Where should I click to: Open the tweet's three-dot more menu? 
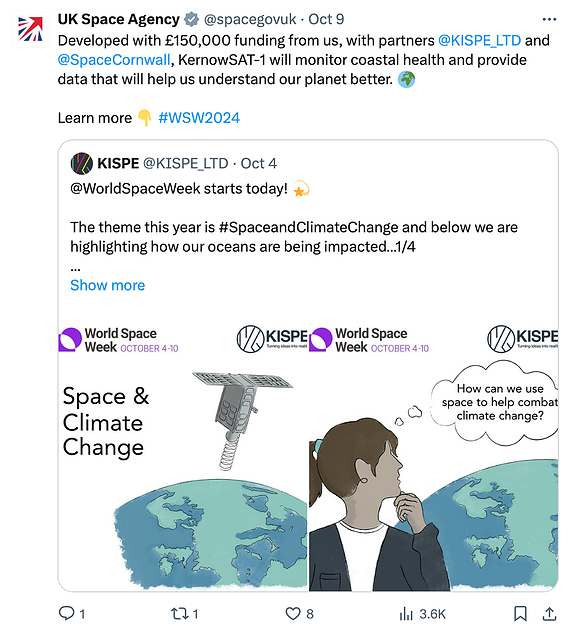pyautogui.click(x=549, y=19)
